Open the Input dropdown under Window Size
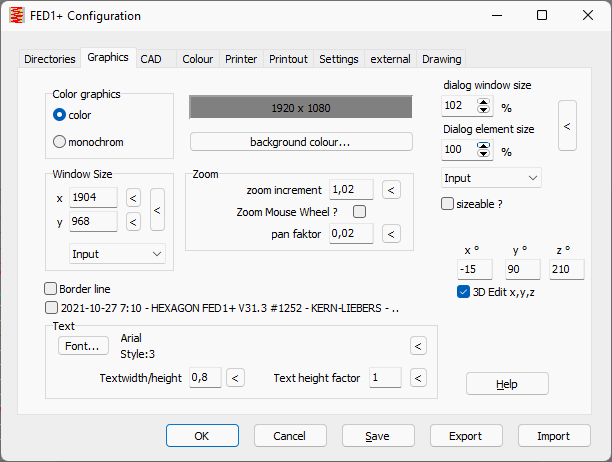This screenshot has width=612, height=462. pos(118,254)
